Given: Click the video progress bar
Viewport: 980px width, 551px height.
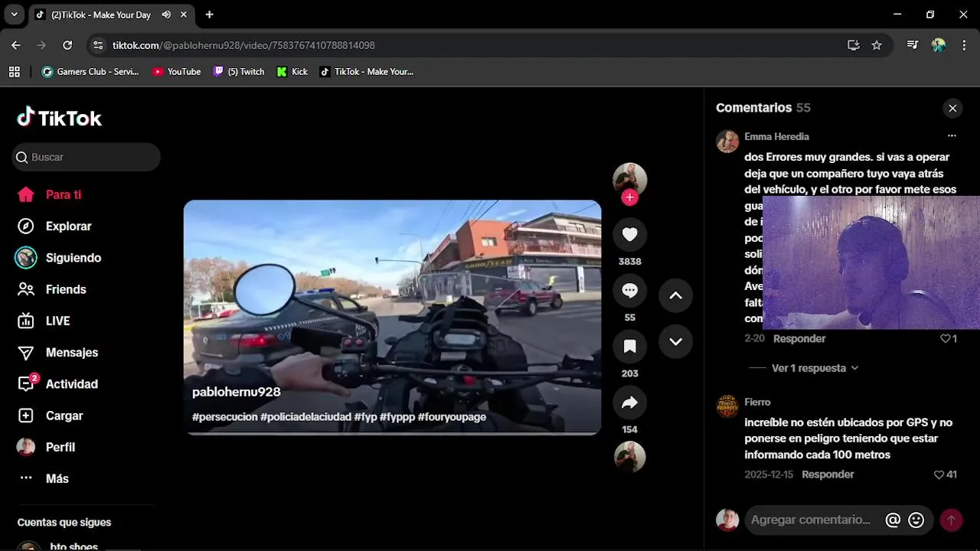Looking at the screenshot, I should coord(392,433).
